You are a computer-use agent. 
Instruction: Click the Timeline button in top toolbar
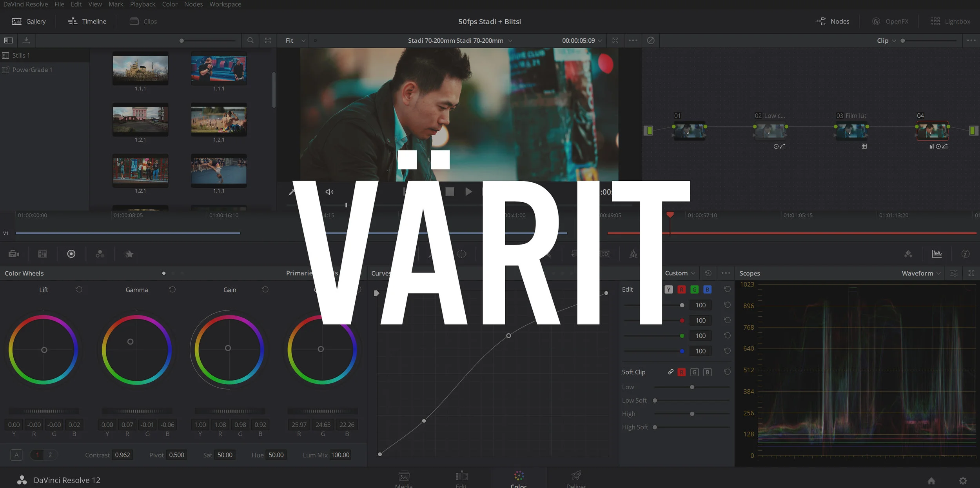point(87,22)
